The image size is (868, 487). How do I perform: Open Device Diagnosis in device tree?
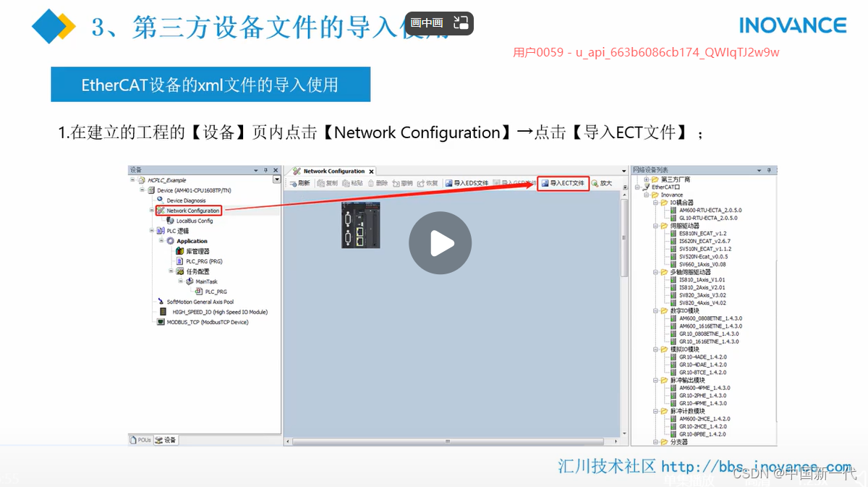[x=182, y=200]
